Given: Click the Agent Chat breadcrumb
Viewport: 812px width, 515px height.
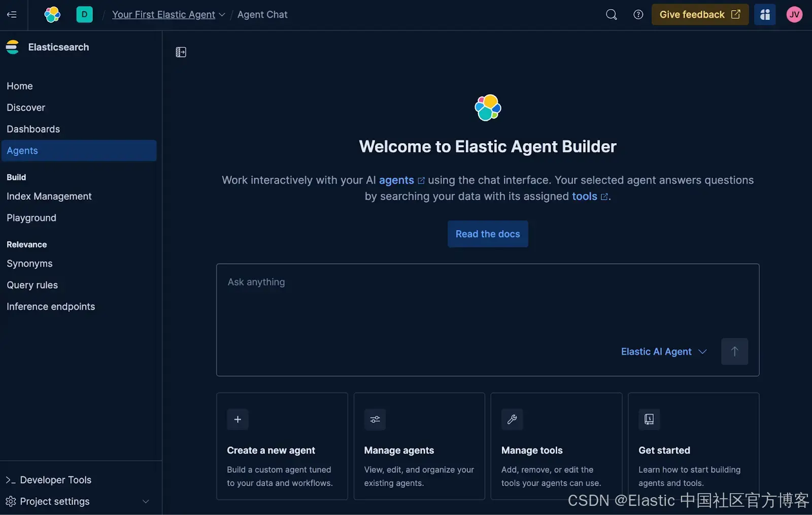Looking at the screenshot, I should [x=262, y=15].
